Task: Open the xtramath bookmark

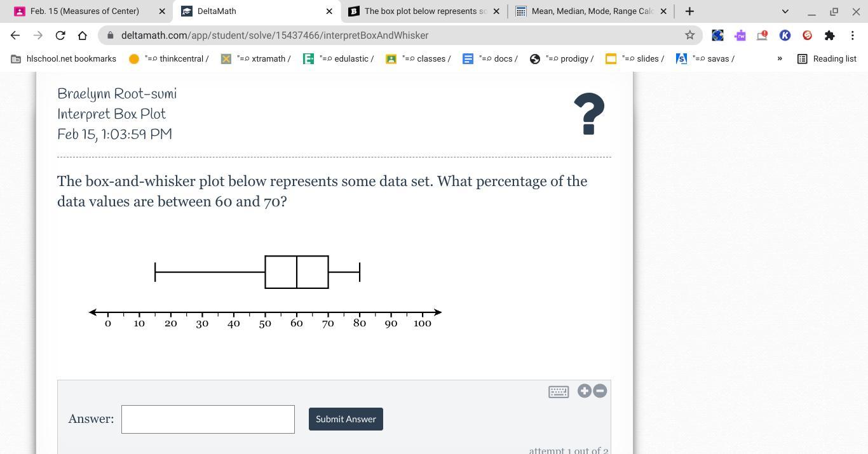Action: point(256,58)
